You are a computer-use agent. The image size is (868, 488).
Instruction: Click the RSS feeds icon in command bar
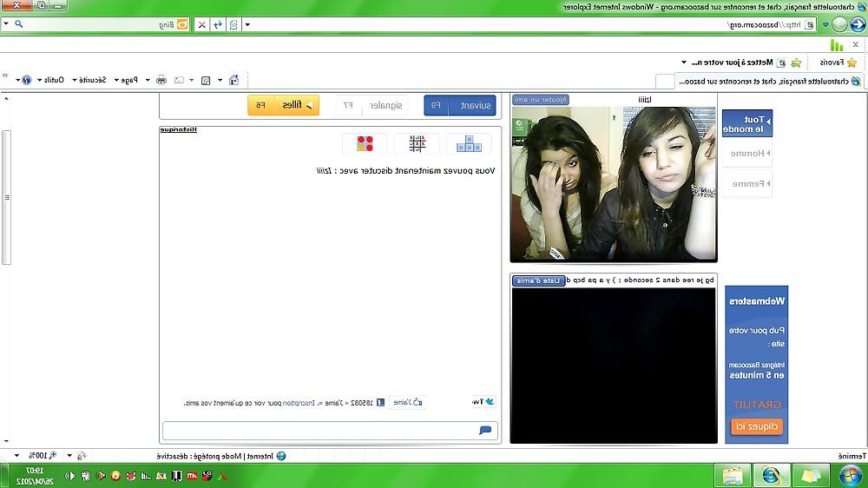coord(206,80)
